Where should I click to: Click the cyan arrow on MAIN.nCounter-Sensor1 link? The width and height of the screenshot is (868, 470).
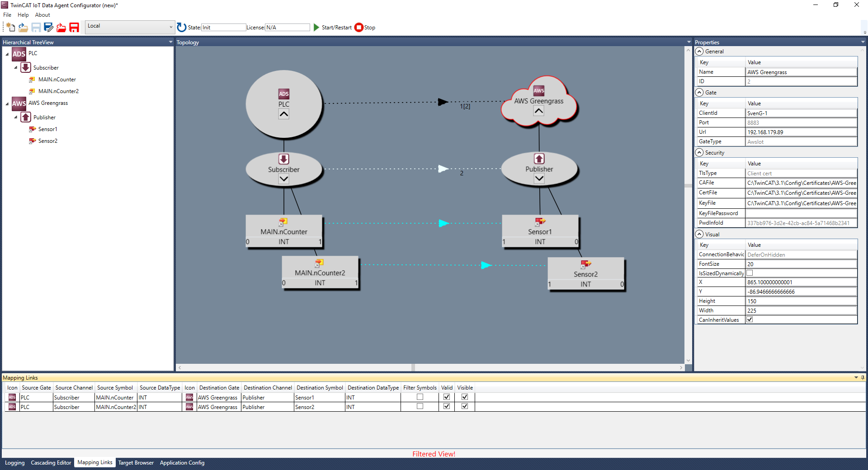(x=444, y=223)
